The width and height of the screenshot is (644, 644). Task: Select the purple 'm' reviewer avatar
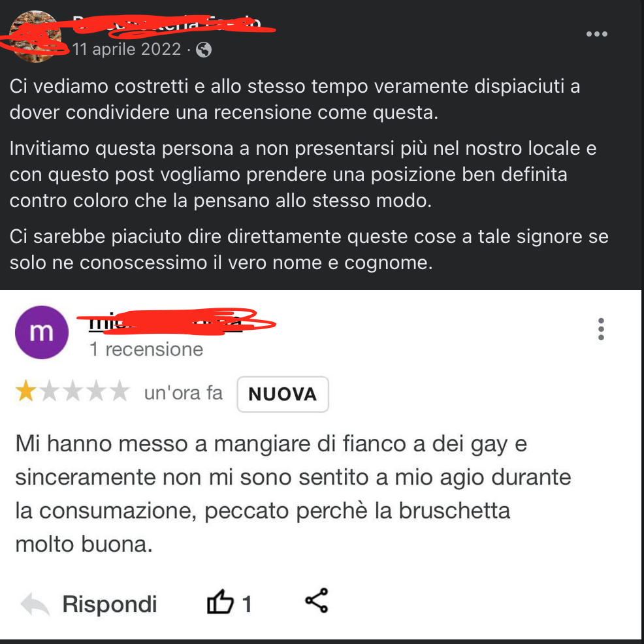click(x=42, y=332)
